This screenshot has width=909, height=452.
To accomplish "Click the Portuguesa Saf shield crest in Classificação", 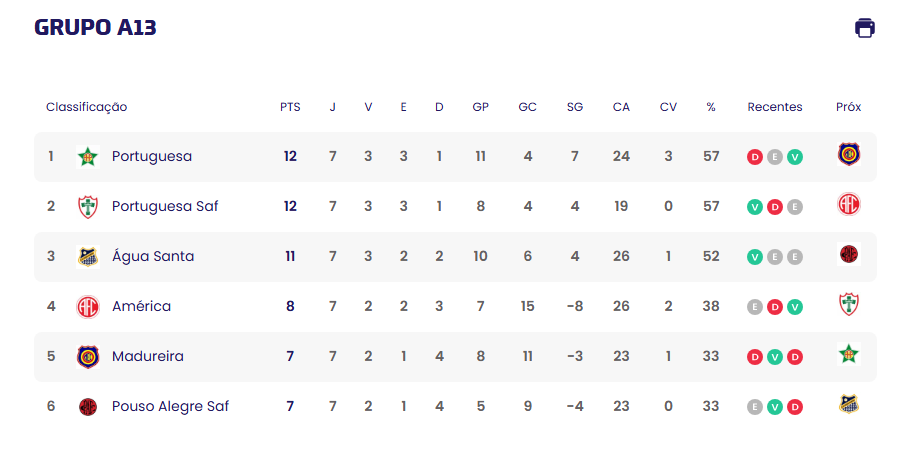I will [x=88, y=207].
